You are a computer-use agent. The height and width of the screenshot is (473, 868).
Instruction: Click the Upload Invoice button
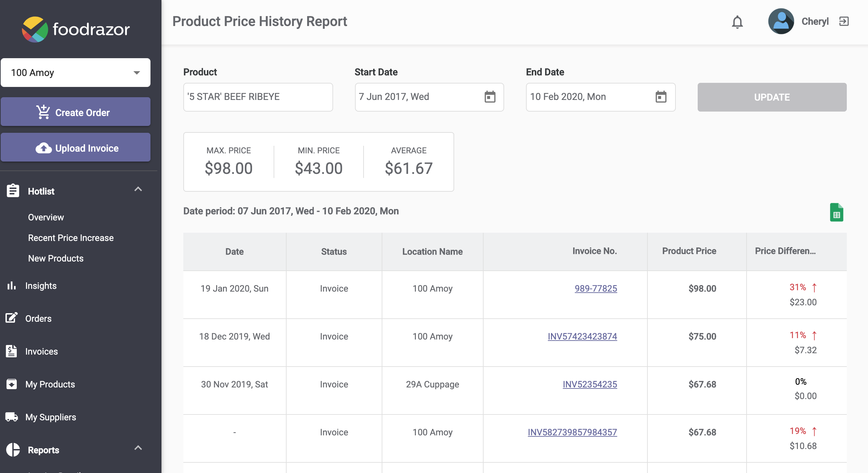pos(76,148)
